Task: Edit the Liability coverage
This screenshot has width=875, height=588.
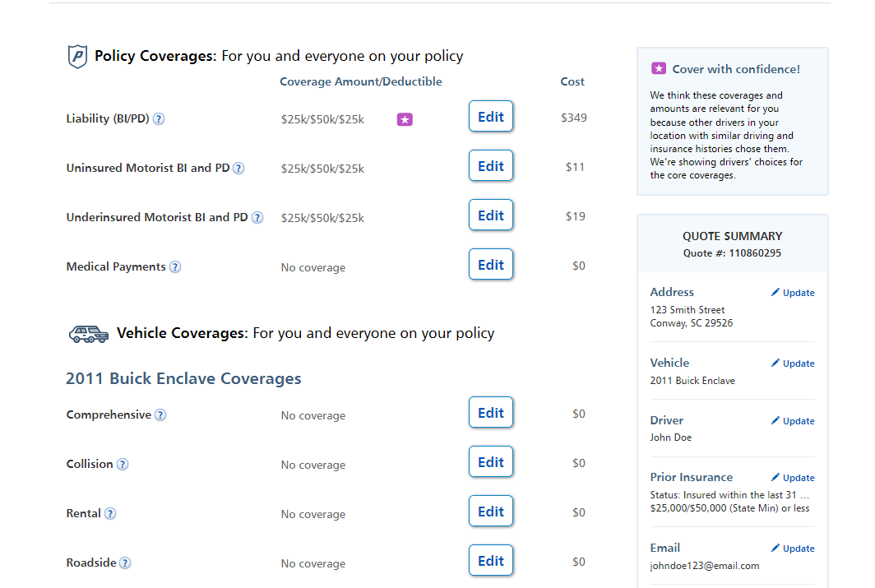Action: coord(490,116)
